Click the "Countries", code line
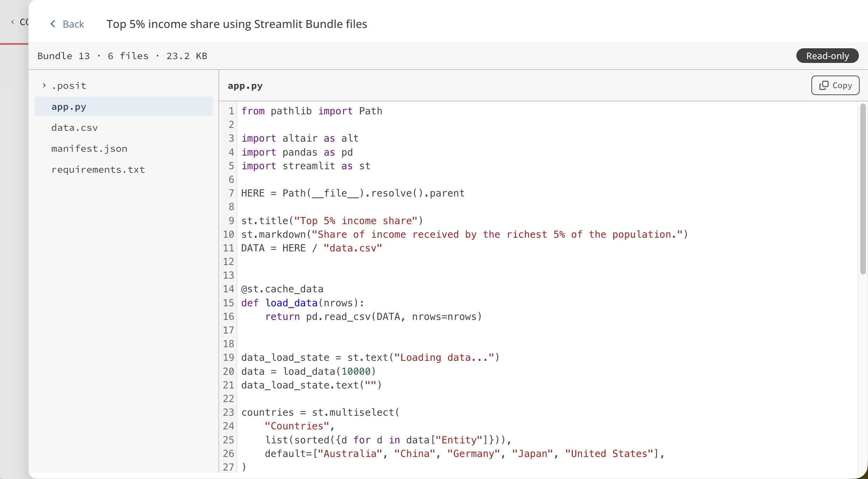This screenshot has width=868, height=479. click(300, 426)
